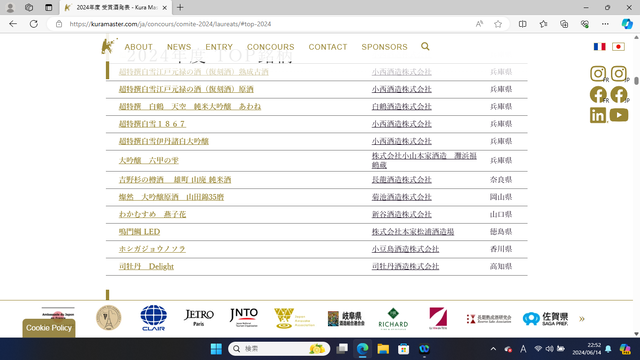Screen dimensions: 640x360
Task: Reload the page with refresh icon
Action: [34, 24]
